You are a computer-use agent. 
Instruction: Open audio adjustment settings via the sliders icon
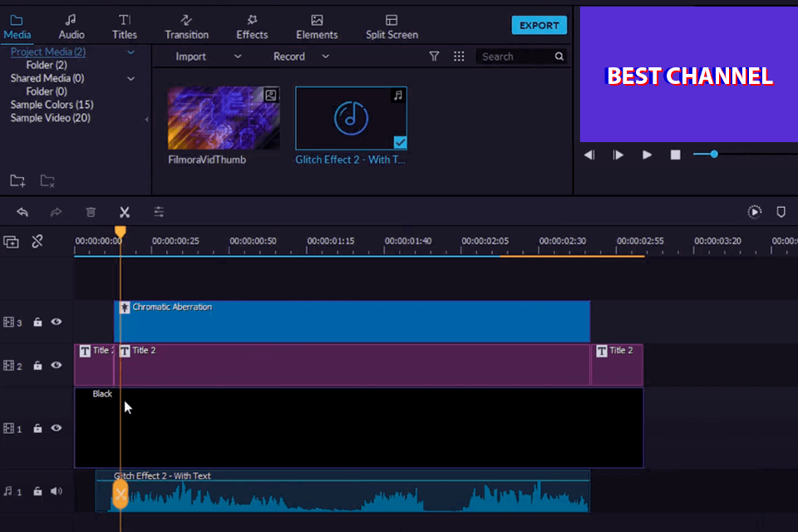(159, 212)
